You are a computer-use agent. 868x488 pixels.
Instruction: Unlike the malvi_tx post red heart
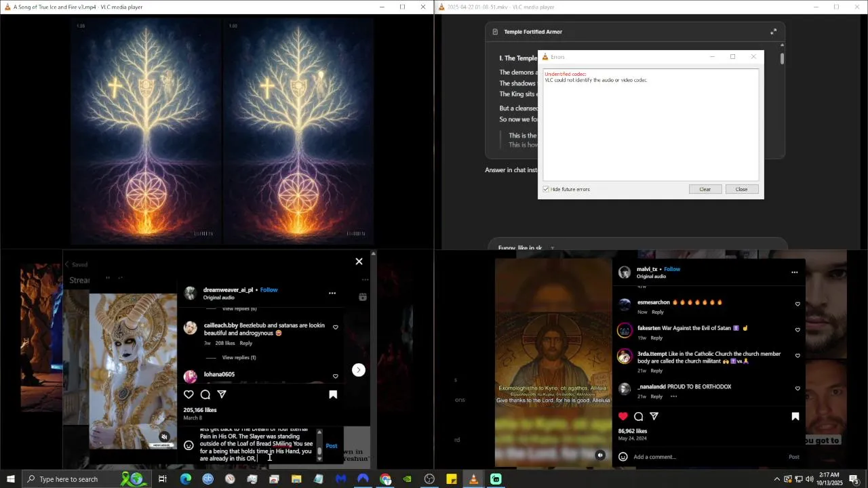(623, 416)
